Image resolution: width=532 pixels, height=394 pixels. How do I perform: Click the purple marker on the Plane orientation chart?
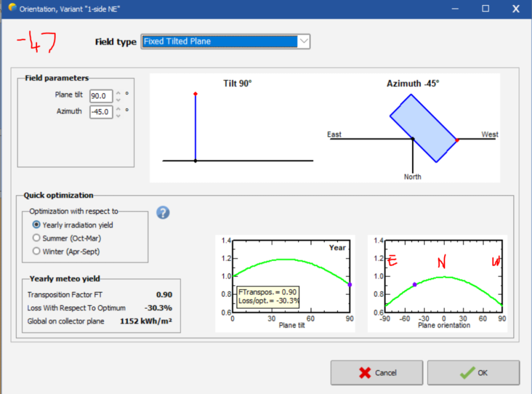tap(414, 285)
